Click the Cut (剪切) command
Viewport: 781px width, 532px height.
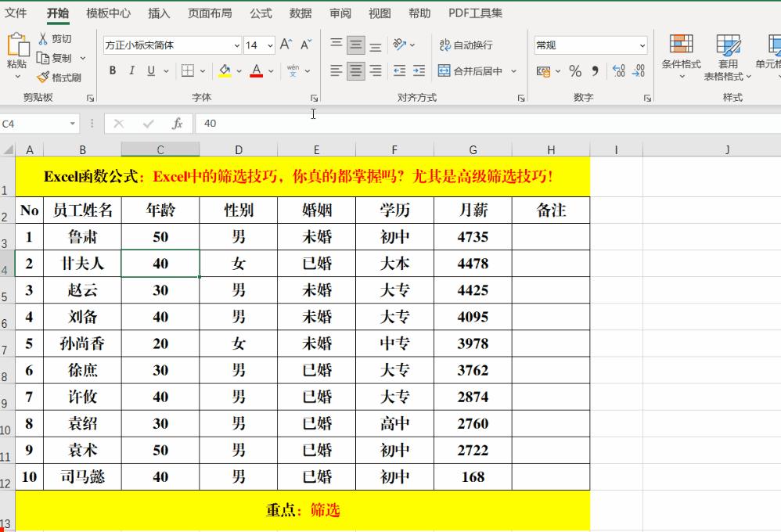[x=53, y=38]
